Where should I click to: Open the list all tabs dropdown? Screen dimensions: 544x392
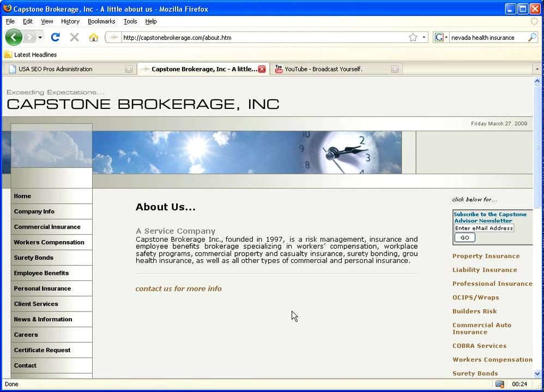[x=537, y=69]
